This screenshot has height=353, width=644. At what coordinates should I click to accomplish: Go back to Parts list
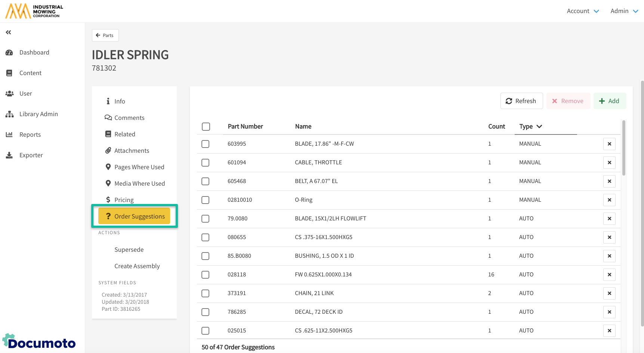point(105,35)
